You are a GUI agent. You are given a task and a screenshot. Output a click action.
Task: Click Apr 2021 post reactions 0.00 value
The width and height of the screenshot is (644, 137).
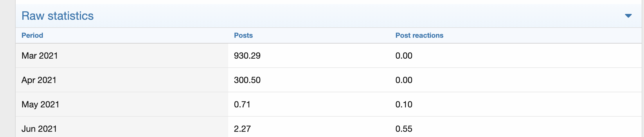click(x=404, y=80)
